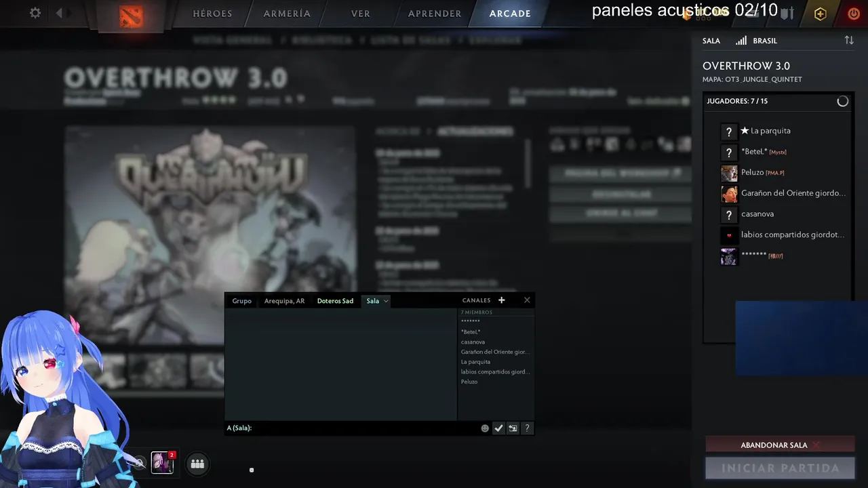This screenshot has height=488, width=868.
Task: Open the emoticon picker in chat
Action: point(485,428)
